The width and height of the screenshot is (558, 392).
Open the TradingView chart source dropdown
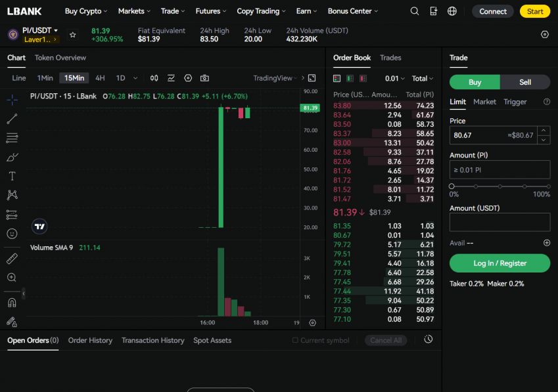(275, 78)
